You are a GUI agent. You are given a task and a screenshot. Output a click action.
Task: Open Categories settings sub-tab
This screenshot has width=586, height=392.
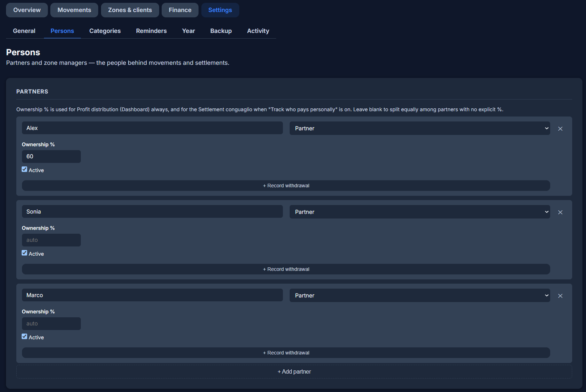click(x=105, y=31)
